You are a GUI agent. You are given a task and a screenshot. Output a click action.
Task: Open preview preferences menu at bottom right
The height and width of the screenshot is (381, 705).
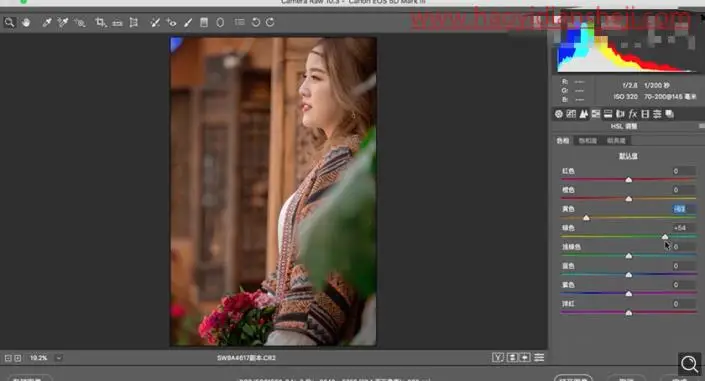coord(539,358)
